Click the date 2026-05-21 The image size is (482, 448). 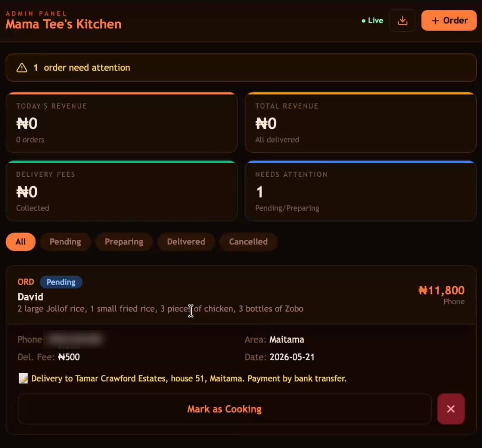click(x=292, y=357)
